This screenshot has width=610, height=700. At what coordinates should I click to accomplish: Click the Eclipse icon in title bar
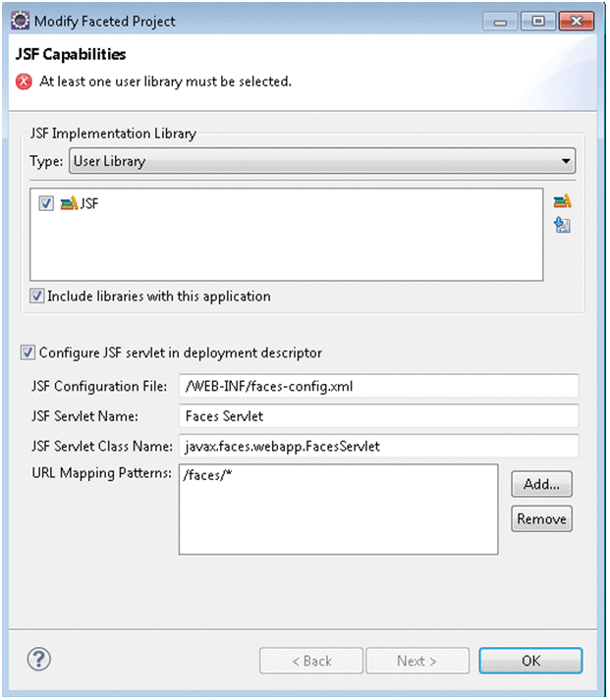[x=20, y=20]
